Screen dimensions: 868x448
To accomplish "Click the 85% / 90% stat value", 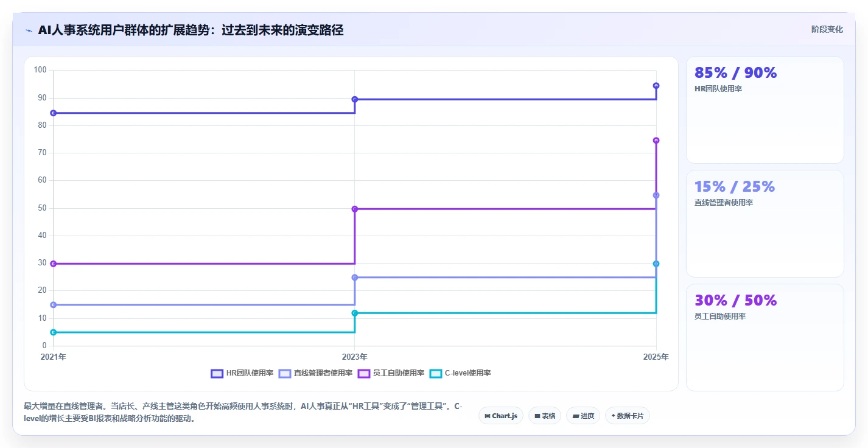I will click(x=735, y=72).
